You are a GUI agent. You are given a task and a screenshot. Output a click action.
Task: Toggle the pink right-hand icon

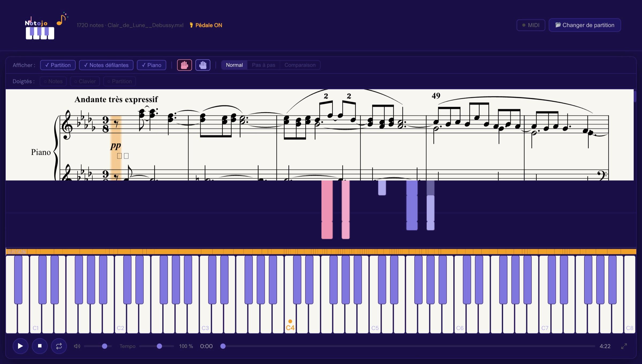click(x=184, y=65)
